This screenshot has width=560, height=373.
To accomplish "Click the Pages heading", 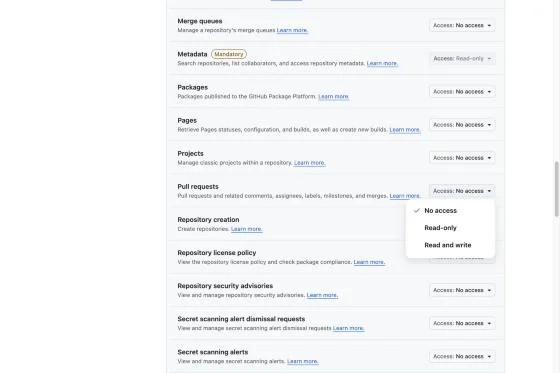I will point(187,121).
